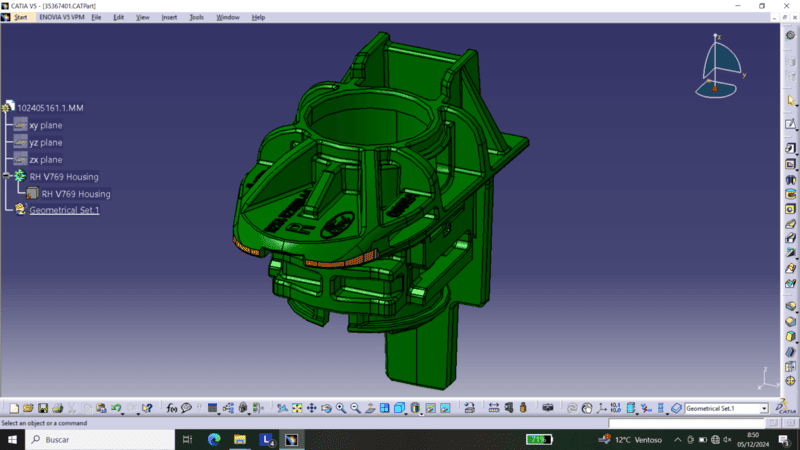Toggle the Hide/Show icon in bottom toolbar
Screen dimensions: 800x450
click(x=431, y=408)
